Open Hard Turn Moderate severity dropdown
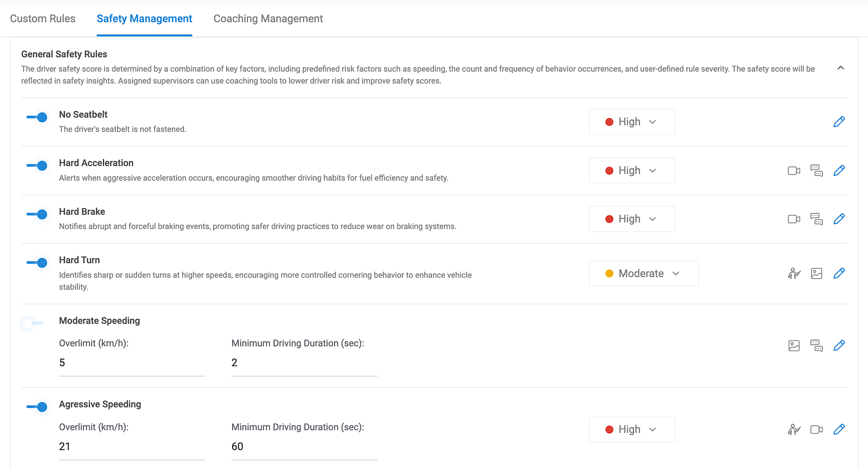 pyautogui.click(x=643, y=274)
